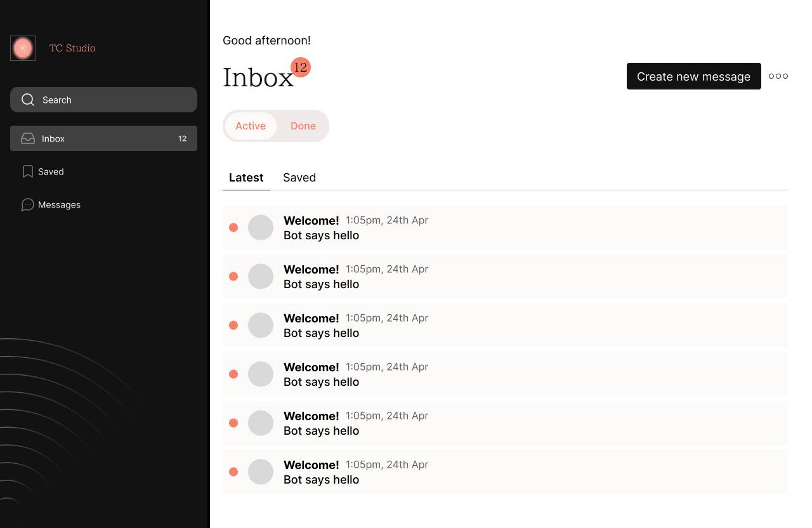Click the Inbox tray icon in sidebar
The width and height of the screenshot is (812, 528).
pyautogui.click(x=28, y=138)
